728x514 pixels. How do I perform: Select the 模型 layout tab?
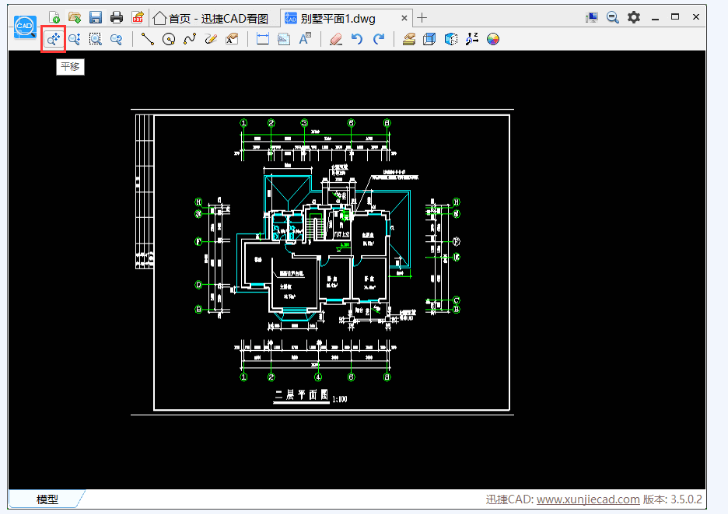(x=47, y=500)
